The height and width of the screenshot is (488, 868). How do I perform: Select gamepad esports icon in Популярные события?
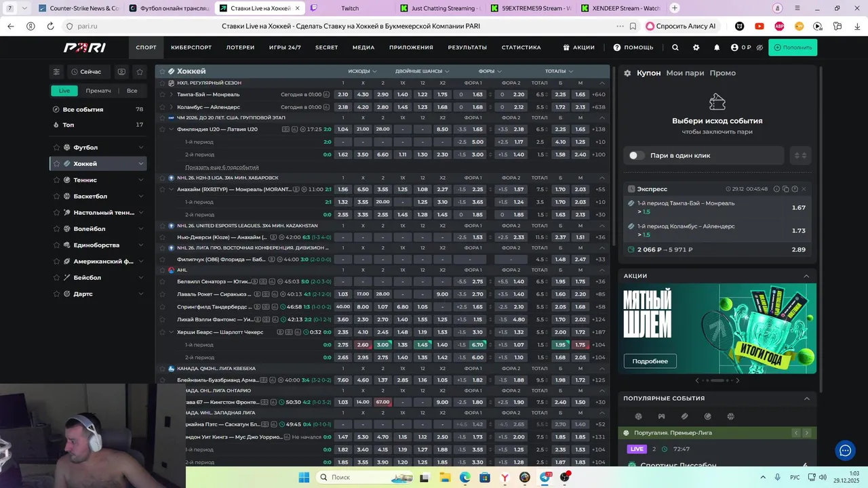click(661, 416)
